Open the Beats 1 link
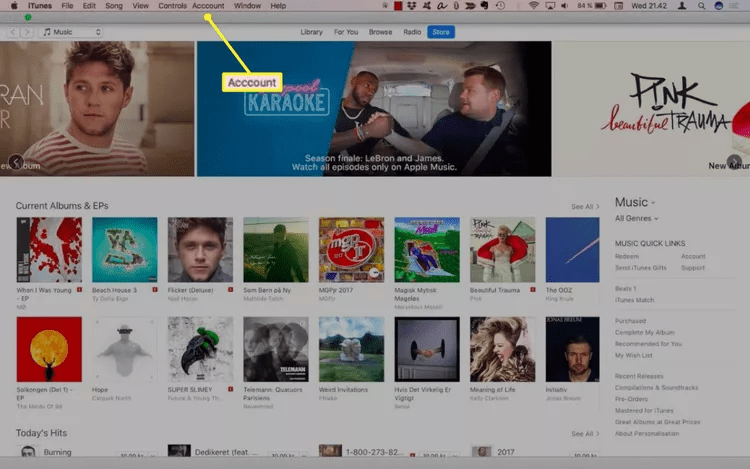Screen dimensions: 750x469 (625, 288)
